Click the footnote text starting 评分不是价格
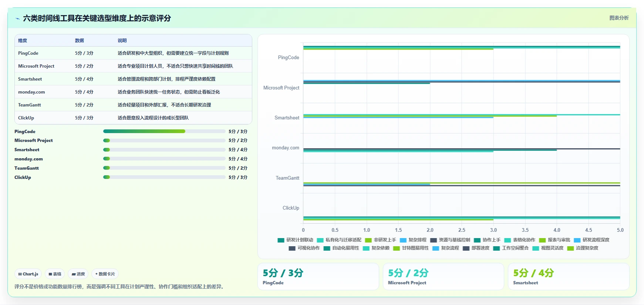644x305 pixels. click(x=120, y=287)
